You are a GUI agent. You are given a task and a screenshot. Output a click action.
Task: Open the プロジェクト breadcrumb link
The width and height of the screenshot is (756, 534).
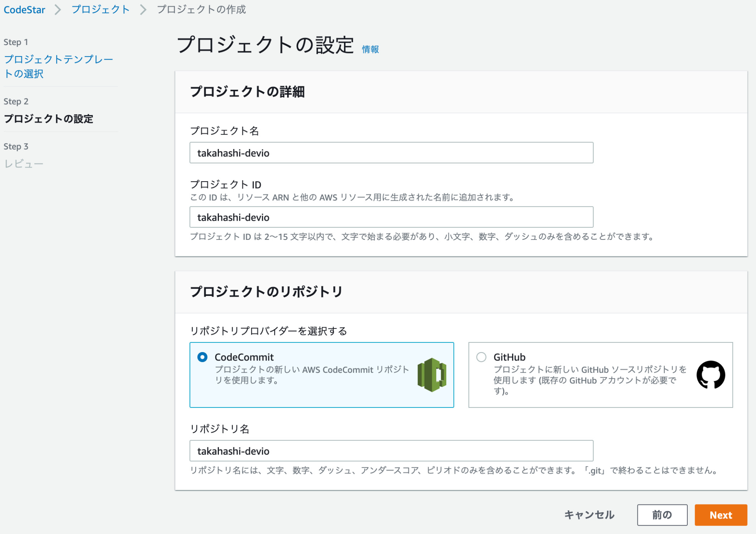click(101, 10)
